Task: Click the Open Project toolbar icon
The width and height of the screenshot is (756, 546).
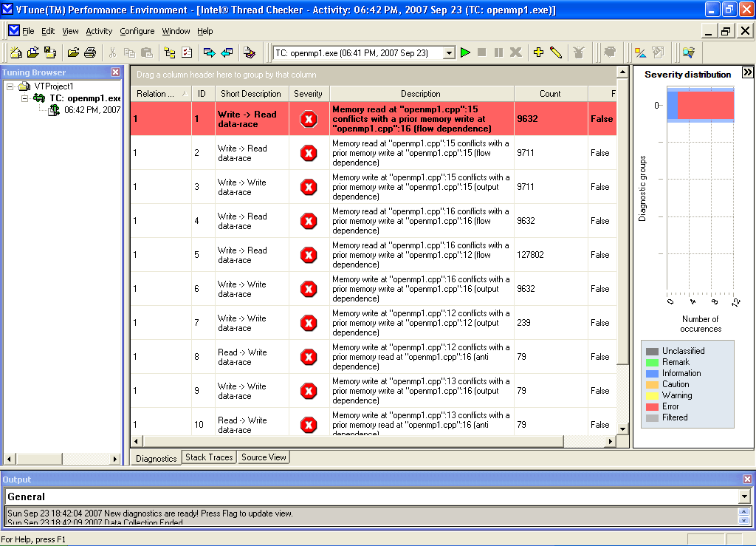Action: pos(32,52)
